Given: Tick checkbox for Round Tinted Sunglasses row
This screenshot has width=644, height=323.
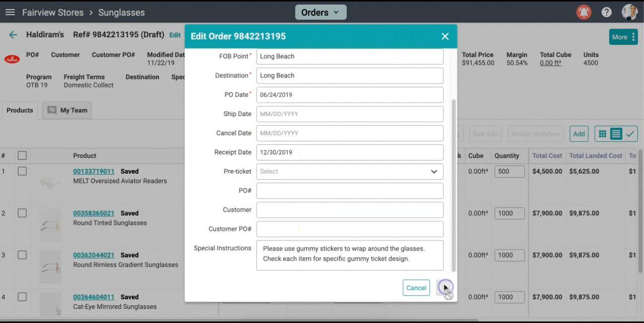Looking at the screenshot, I should pyautogui.click(x=22, y=213).
